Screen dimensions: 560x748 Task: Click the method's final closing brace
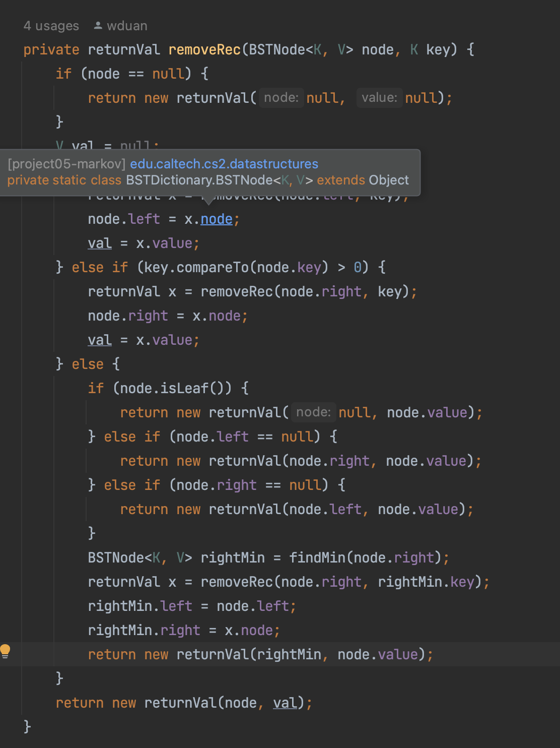point(27,726)
